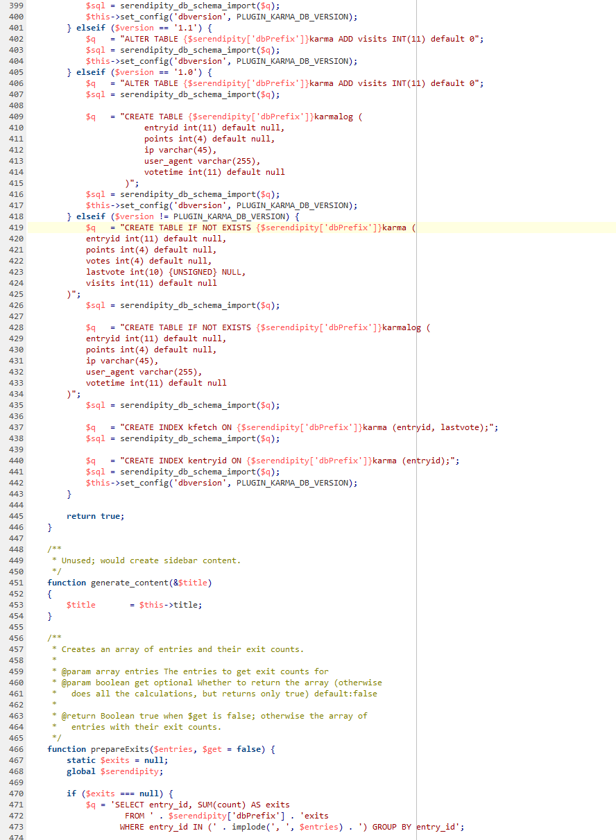Image resolution: width=616 pixels, height=840 pixels.
Task: Place cursor on the 'return true;' statement
Action: [x=95, y=516]
